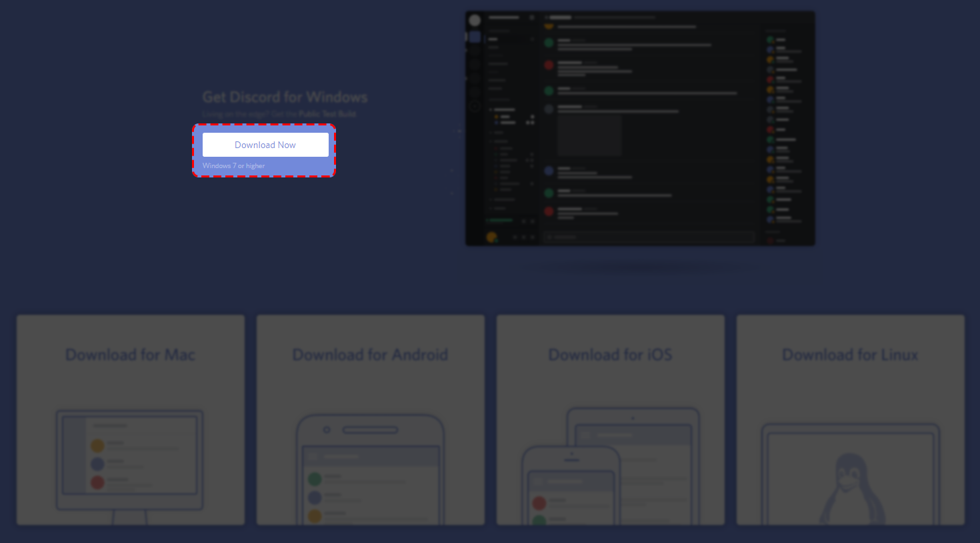The width and height of the screenshot is (980, 543).
Task: Click the Linux penguin illustration
Action: [x=851, y=490]
